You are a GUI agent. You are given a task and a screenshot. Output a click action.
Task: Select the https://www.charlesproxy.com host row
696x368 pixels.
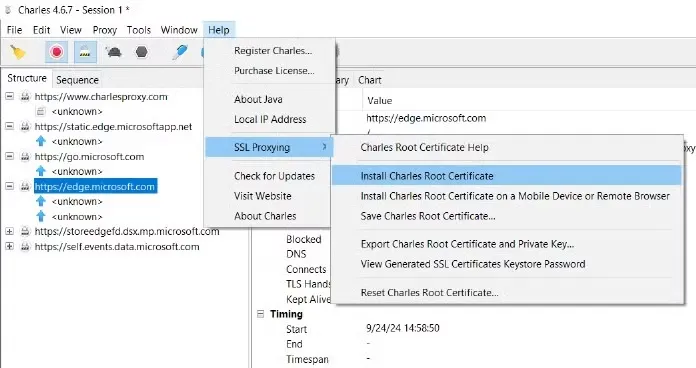point(101,96)
